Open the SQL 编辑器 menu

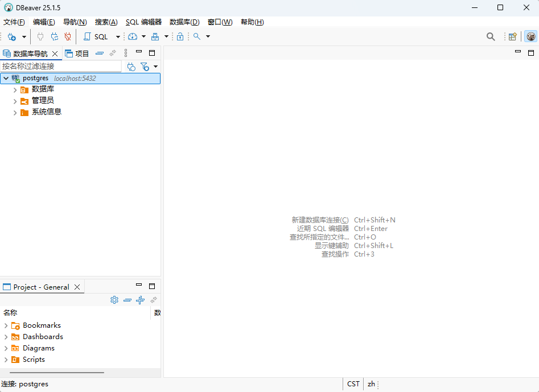coord(143,22)
